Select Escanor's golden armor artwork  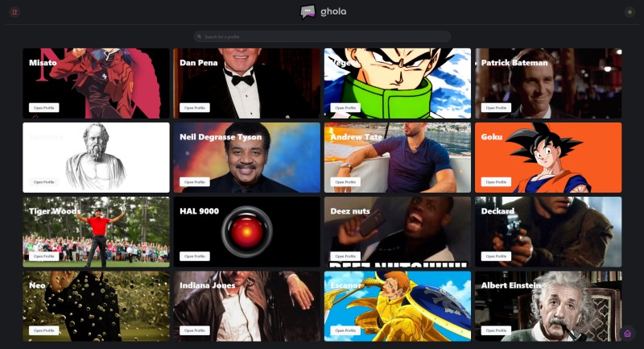click(x=398, y=306)
